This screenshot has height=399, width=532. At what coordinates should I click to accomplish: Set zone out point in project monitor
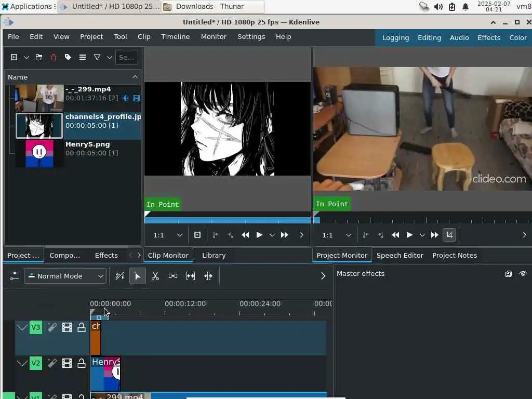(x=380, y=235)
